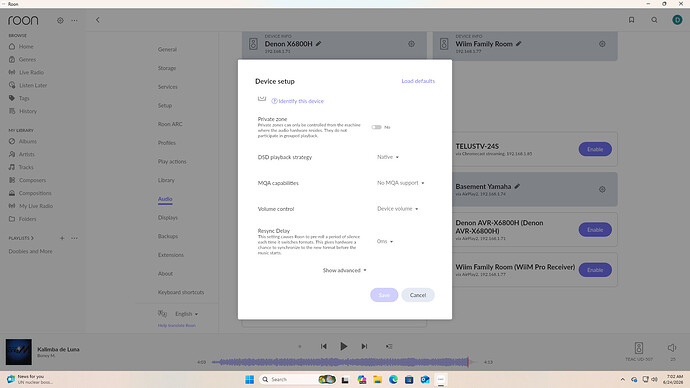Enable the TELUSTV-24S device
Screen dimensions: 690x388
click(595, 149)
